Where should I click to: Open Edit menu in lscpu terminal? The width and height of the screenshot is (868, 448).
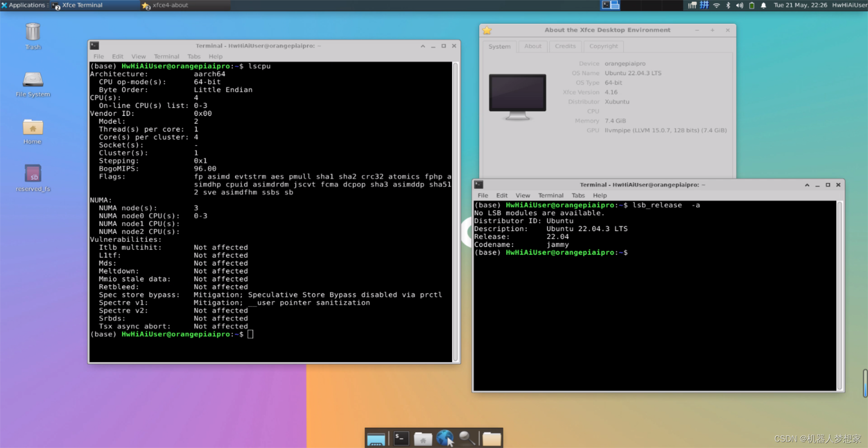[x=118, y=57]
